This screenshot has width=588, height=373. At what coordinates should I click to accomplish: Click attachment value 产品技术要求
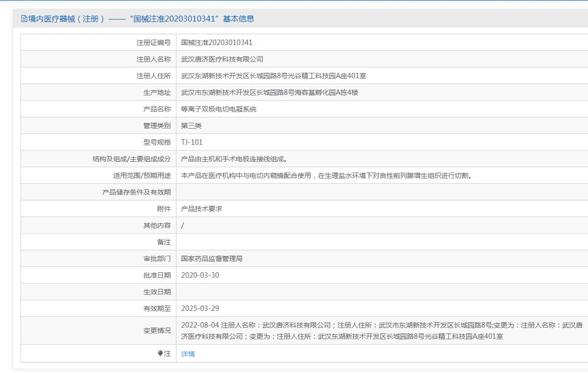[x=201, y=209]
